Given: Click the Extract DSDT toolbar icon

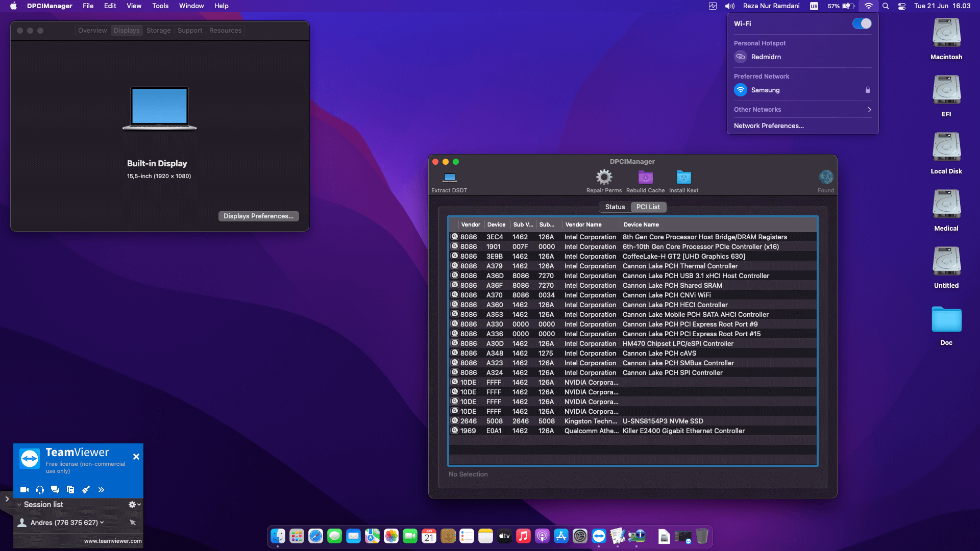Looking at the screenshot, I should click(x=449, y=178).
